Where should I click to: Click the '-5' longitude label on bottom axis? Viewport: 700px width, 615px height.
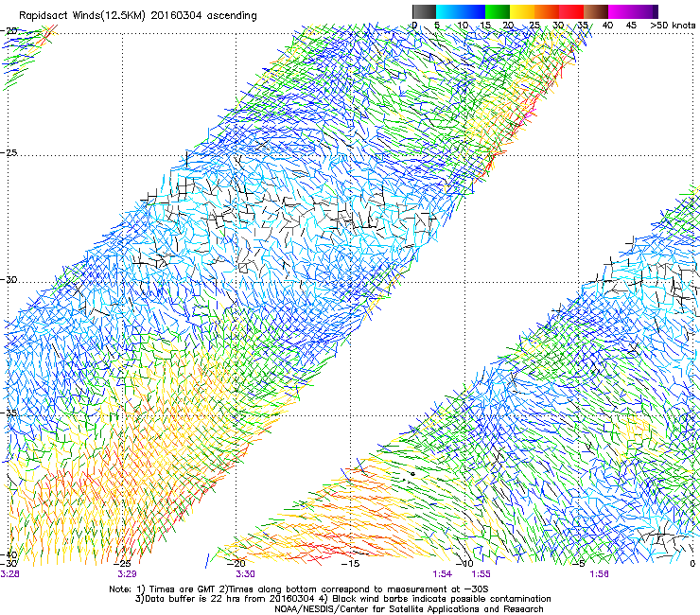[x=579, y=564]
